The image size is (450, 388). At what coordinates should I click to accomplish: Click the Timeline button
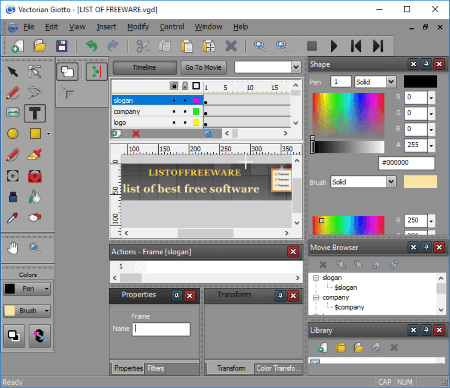tap(144, 67)
